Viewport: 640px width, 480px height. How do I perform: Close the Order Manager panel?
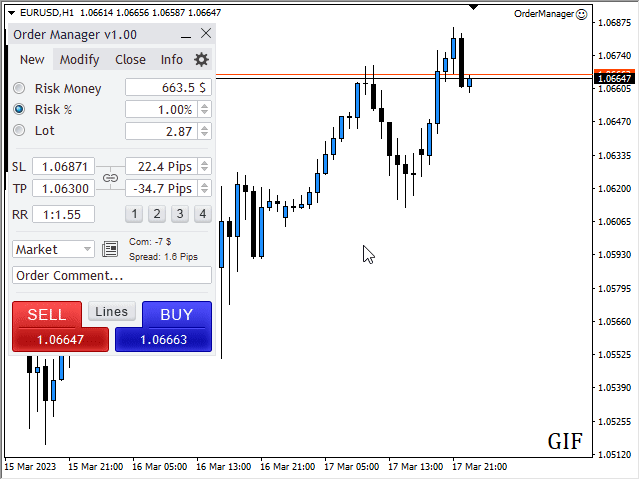point(206,33)
